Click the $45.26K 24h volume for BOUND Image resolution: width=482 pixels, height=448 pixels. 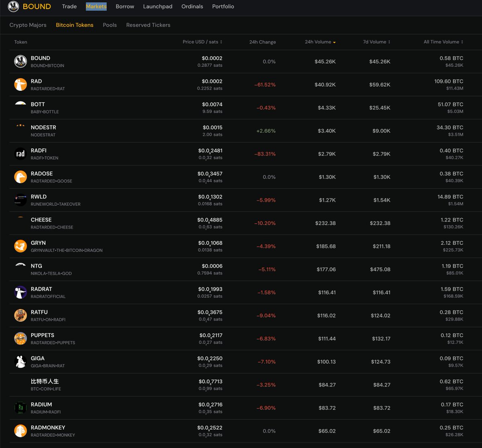[x=325, y=61]
